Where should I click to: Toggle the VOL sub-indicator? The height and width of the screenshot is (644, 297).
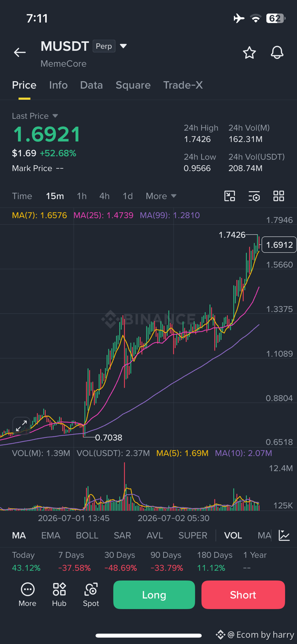coord(233,536)
